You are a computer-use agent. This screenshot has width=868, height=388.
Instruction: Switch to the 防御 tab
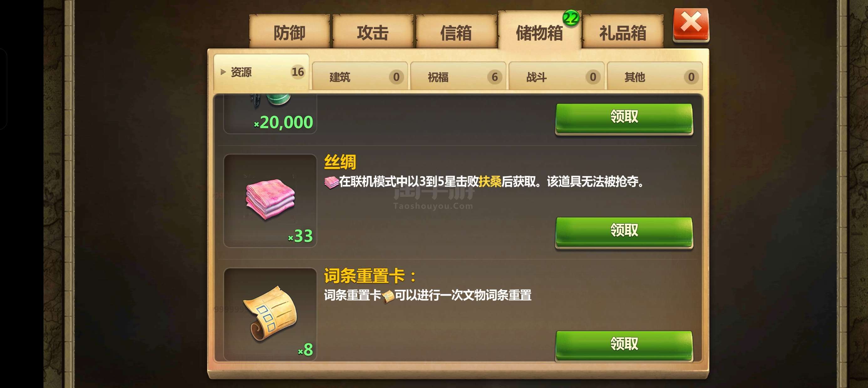pyautogui.click(x=289, y=32)
